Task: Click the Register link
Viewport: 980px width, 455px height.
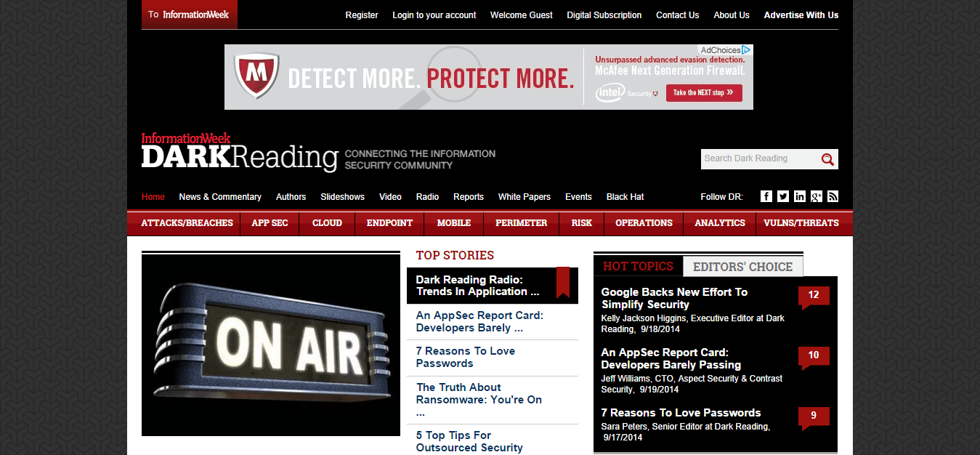Action: click(362, 15)
